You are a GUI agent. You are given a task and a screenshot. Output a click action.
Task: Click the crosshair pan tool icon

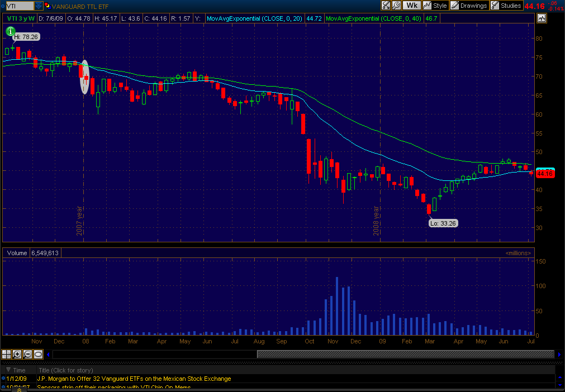[x=6, y=354]
